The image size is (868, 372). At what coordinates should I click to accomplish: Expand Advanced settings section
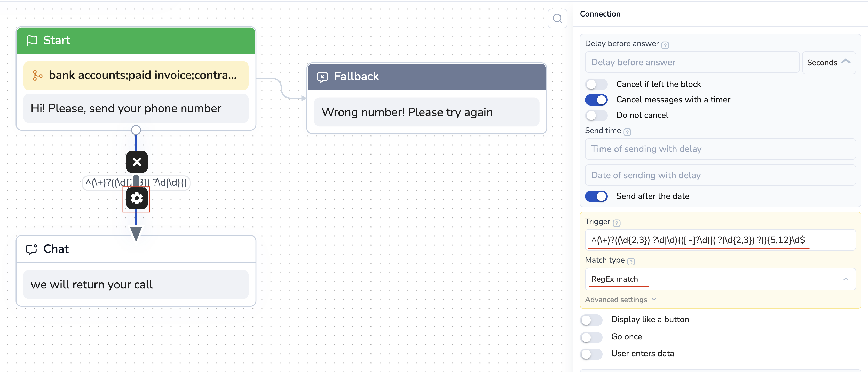coord(620,300)
